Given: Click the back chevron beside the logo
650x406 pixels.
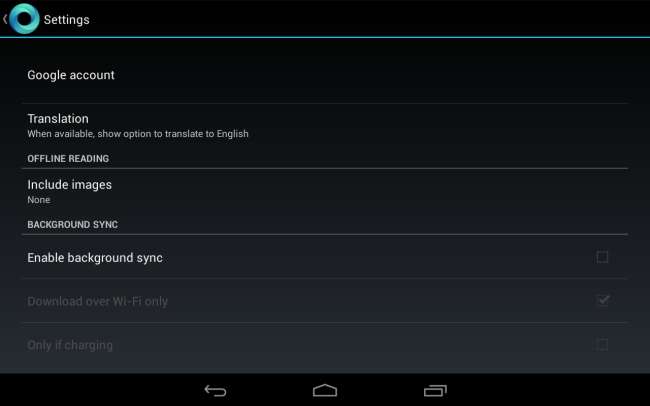Looking at the screenshot, I should click(x=5, y=19).
